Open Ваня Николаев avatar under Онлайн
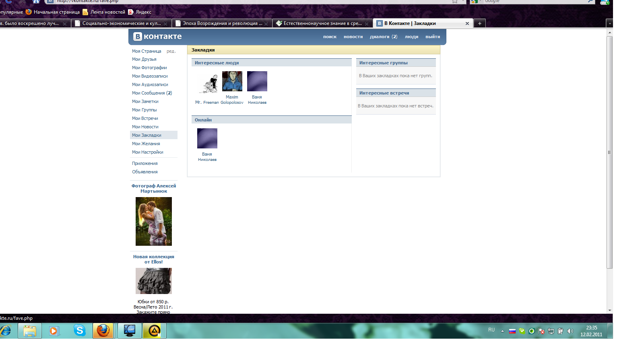Image resolution: width=644 pixels, height=362 pixels. 207,138
